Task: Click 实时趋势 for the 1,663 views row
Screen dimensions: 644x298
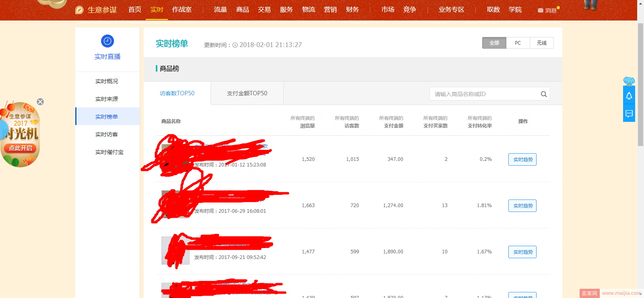Action: tap(522, 206)
